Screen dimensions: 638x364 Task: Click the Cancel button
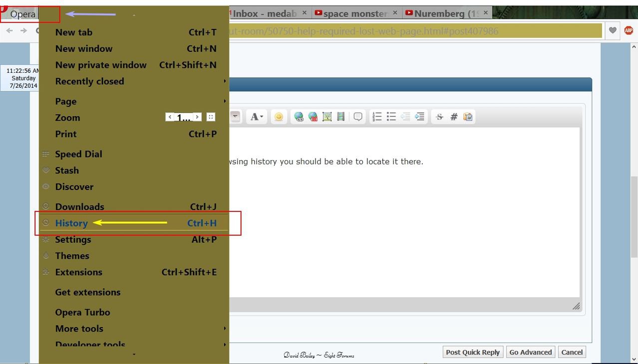tap(572, 352)
